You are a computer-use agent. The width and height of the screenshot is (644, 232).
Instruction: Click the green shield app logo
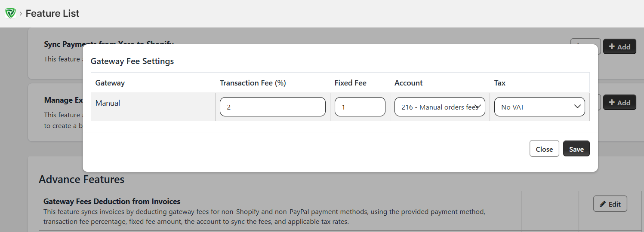tap(10, 13)
